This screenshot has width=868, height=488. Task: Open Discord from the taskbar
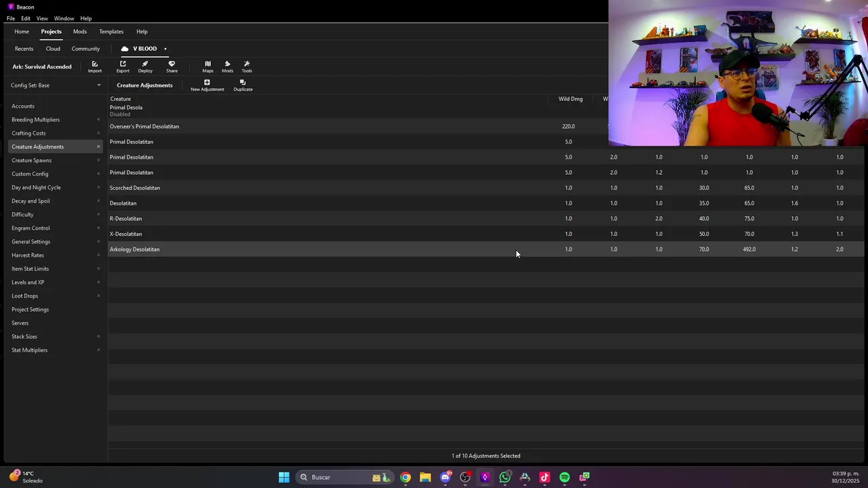pyautogui.click(x=446, y=477)
